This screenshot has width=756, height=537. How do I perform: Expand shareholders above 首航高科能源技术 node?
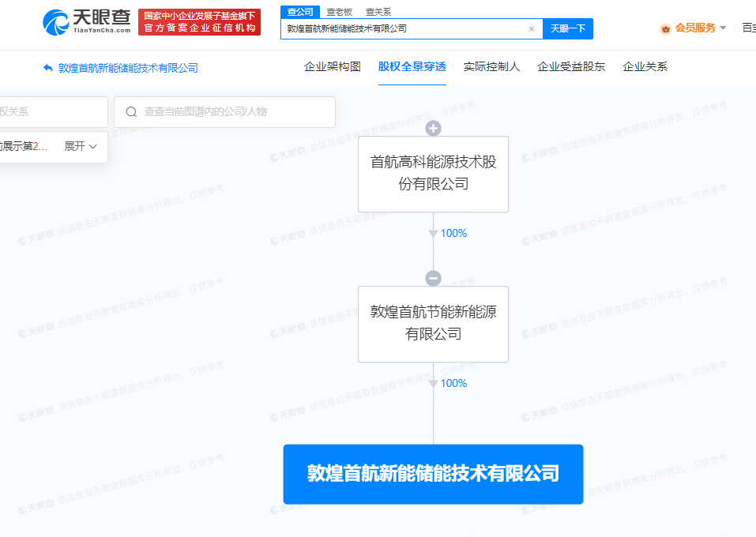[433, 128]
